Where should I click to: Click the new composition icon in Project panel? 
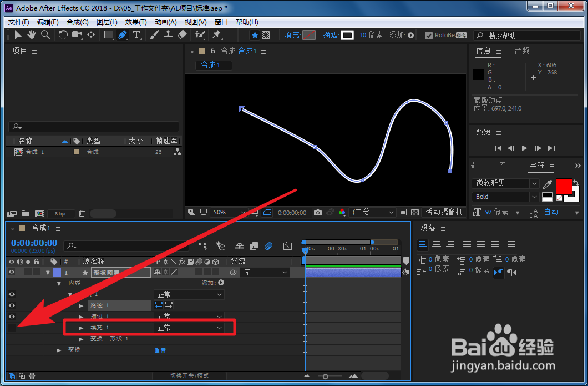coord(39,214)
